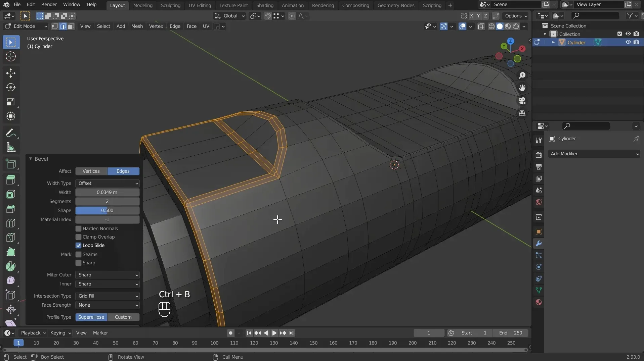The height and width of the screenshot is (361, 644).
Task: Disable the Loop Slide checkbox
Action: pyautogui.click(x=79, y=245)
